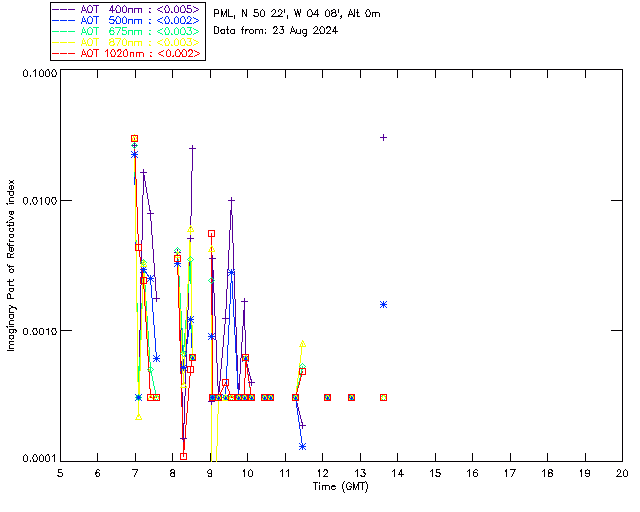Click the AOT 500nm legend entry
This screenshot has height=512, width=640.
(x=128, y=20)
